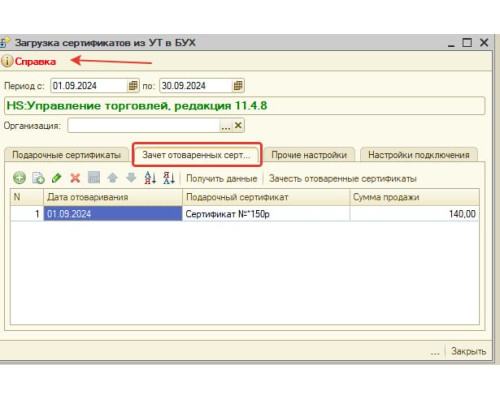Open calendar picker for start date

click(133, 86)
